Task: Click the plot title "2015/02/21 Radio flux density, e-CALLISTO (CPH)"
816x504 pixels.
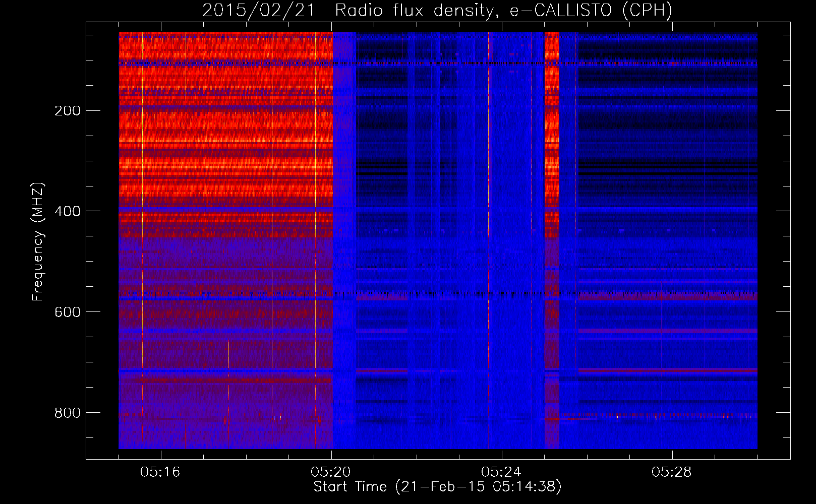Action: click(x=437, y=10)
